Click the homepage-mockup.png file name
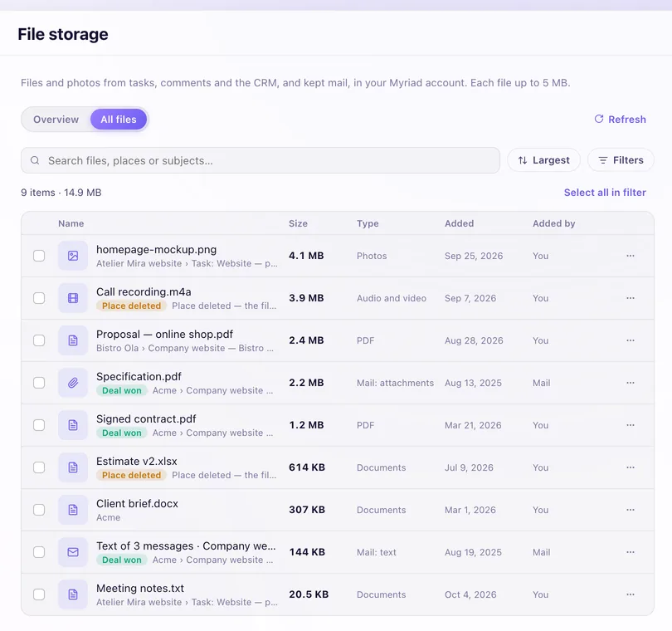 [x=157, y=250]
